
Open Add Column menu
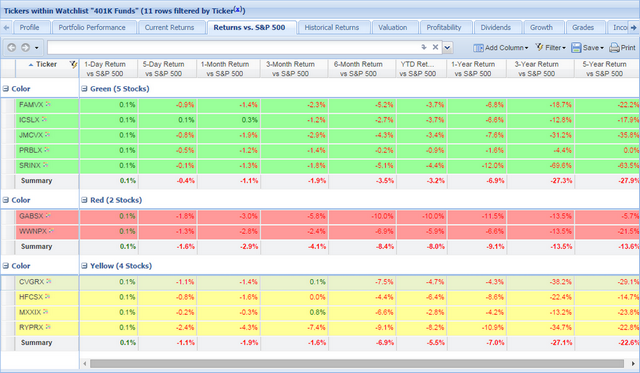[x=500, y=48]
